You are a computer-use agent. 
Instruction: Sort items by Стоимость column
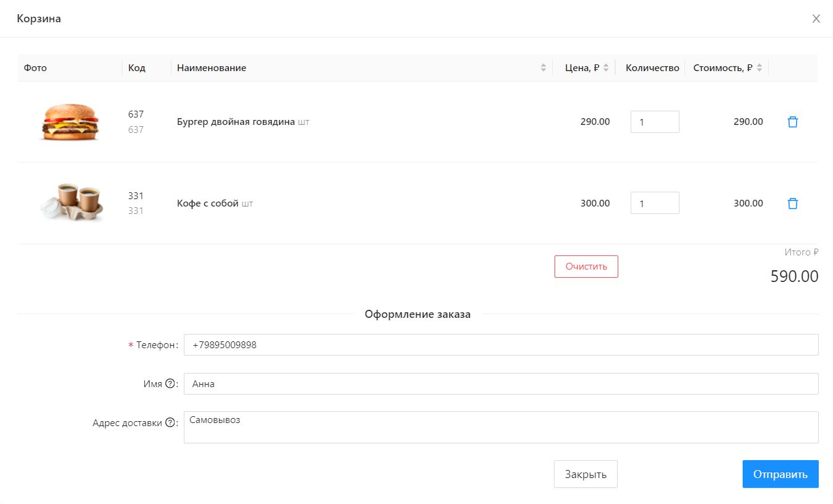(x=759, y=68)
